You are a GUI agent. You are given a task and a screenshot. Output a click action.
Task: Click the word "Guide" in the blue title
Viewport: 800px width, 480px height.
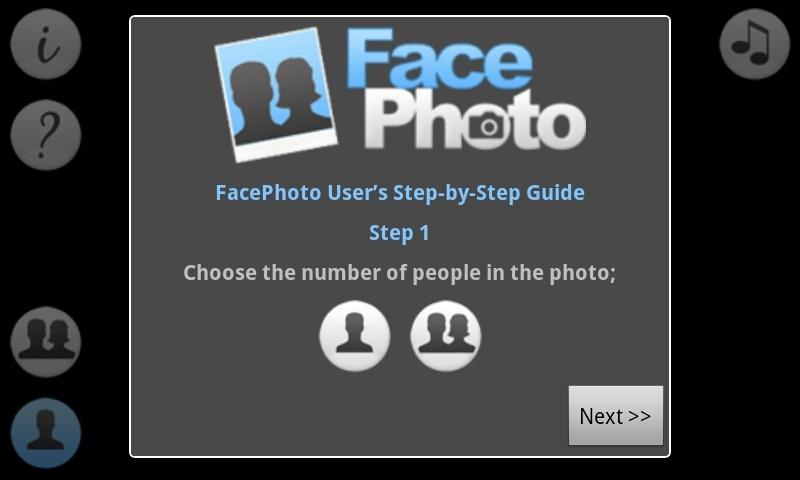coord(556,193)
